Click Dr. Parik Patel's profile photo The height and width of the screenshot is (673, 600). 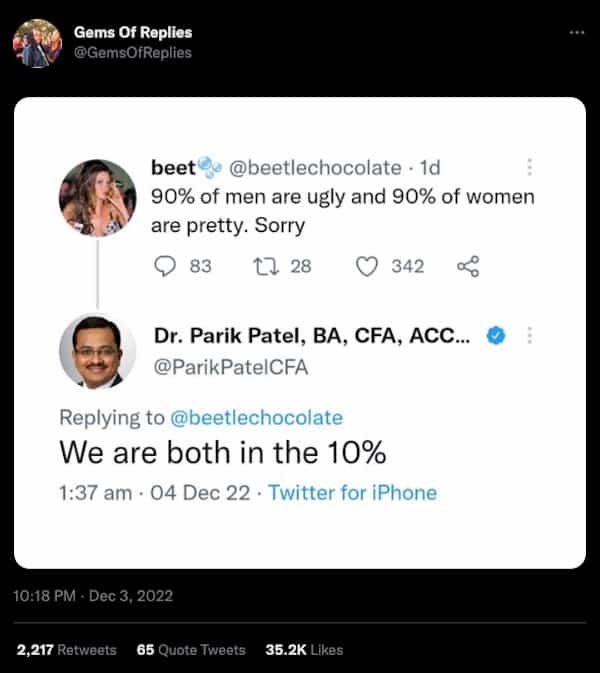point(98,352)
